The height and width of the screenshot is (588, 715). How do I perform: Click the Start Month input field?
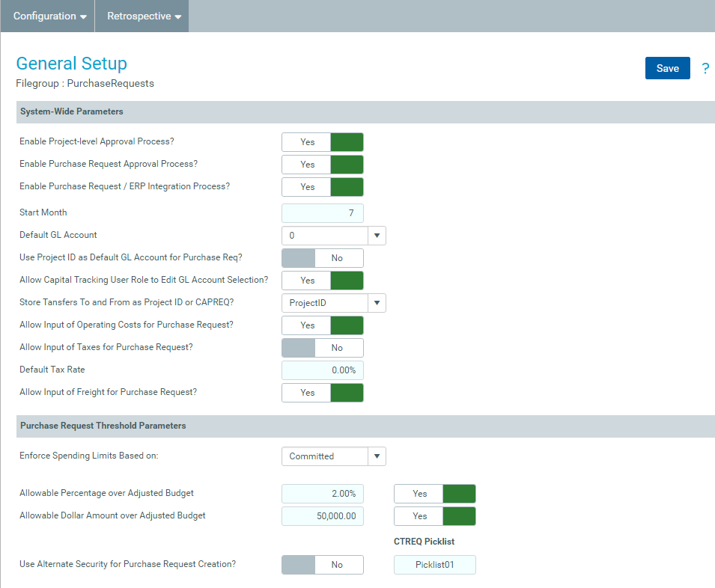pos(323,213)
